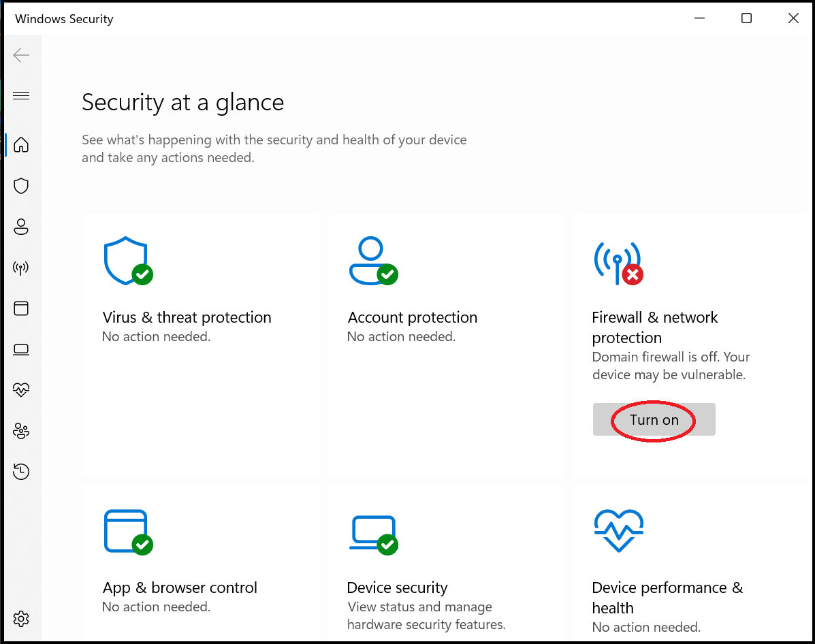Expand the hamburger navigation menu

[x=21, y=95]
